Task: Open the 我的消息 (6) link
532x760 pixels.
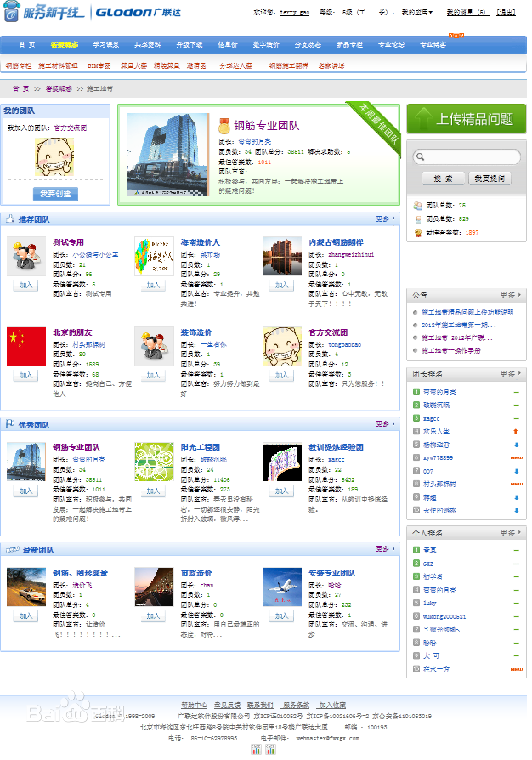Action: point(467,12)
